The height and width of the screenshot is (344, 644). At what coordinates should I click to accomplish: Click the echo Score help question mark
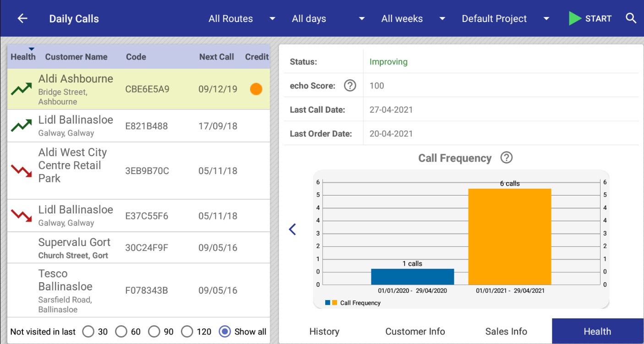(350, 86)
